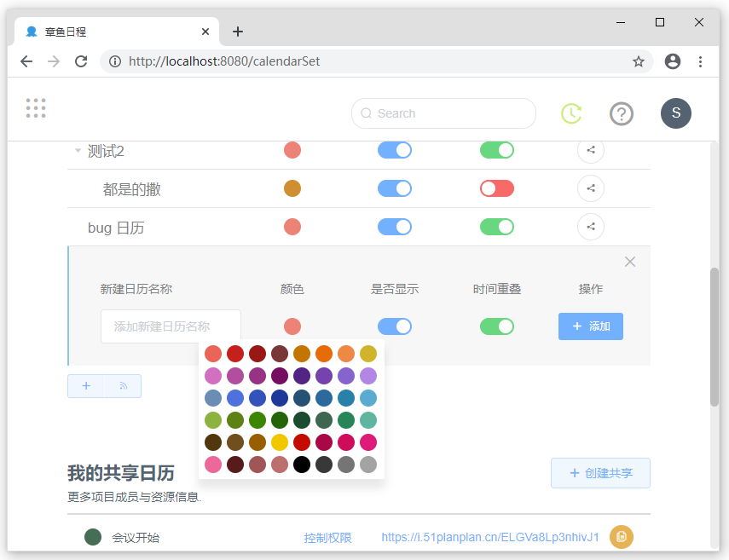
Task: Pick the lavender swatch in second row
Action: (x=368, y=376)
